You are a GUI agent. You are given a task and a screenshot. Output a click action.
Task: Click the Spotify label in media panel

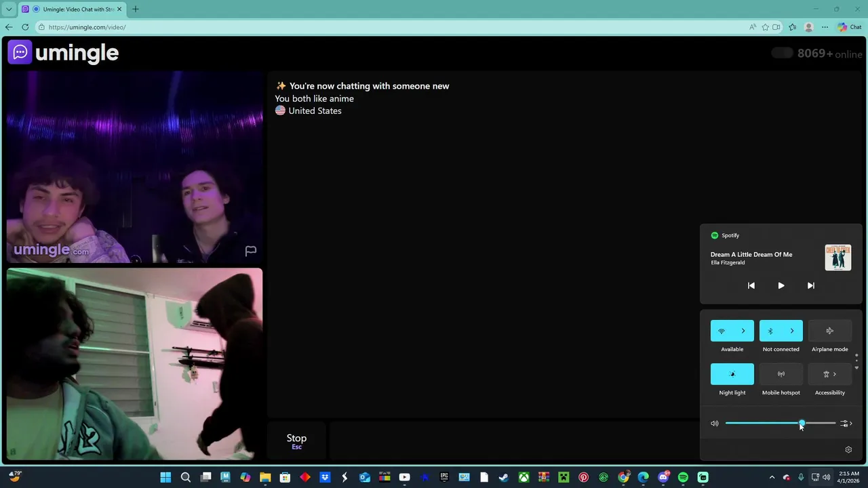click(x=730, y=235)
